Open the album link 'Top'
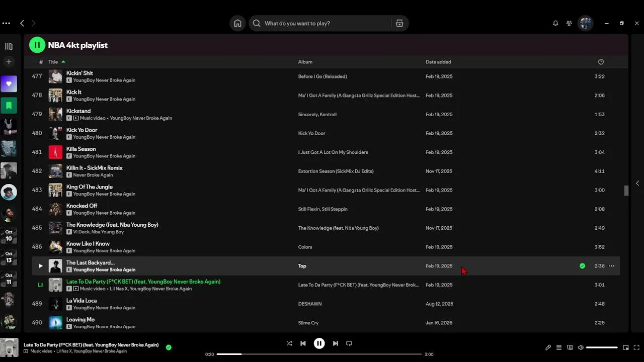 302,266
